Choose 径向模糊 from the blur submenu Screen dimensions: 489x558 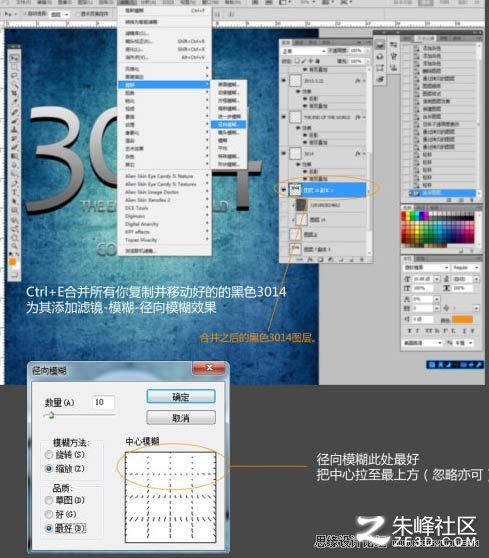(228, 124)
